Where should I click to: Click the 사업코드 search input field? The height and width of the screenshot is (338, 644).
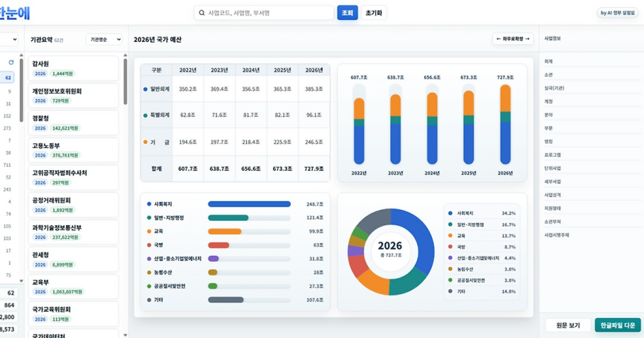click(264, 13)
